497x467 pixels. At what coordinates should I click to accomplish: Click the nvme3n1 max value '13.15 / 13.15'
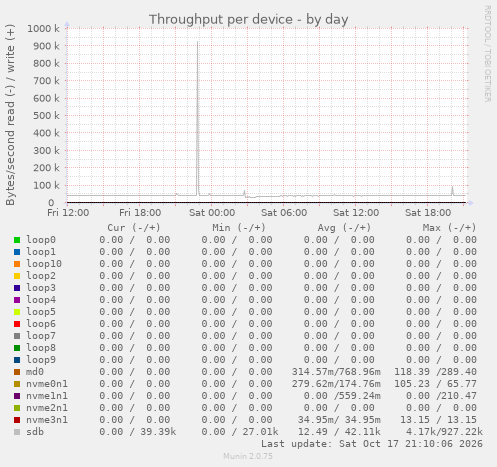click(438, 420)
